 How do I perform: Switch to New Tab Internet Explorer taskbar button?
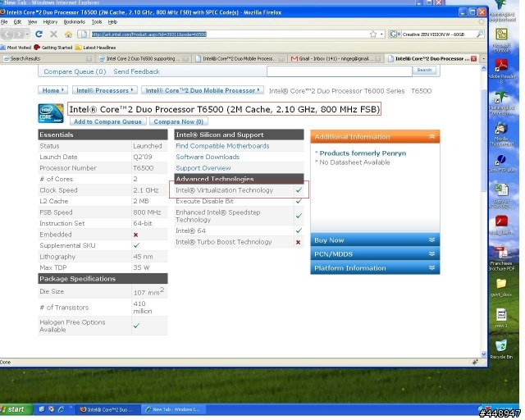(173, 409)
